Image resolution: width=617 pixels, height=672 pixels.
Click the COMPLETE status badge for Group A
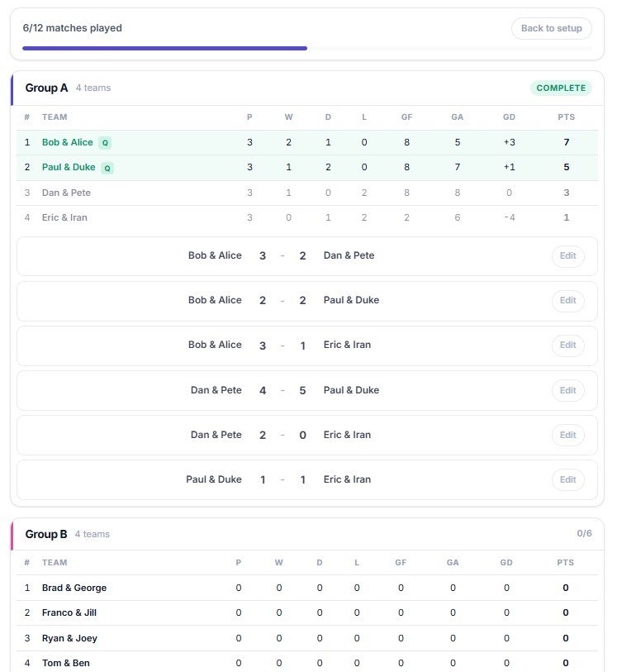561,88
